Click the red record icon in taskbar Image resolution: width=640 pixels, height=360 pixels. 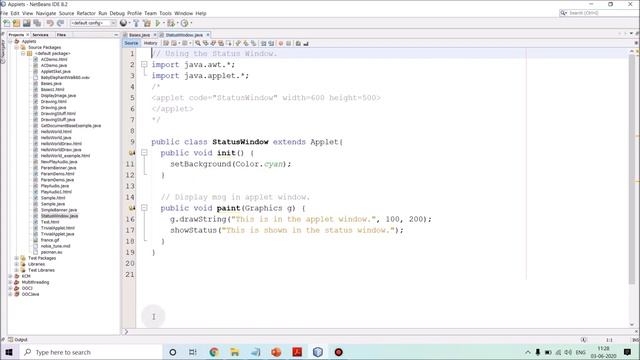coord(339,352)
